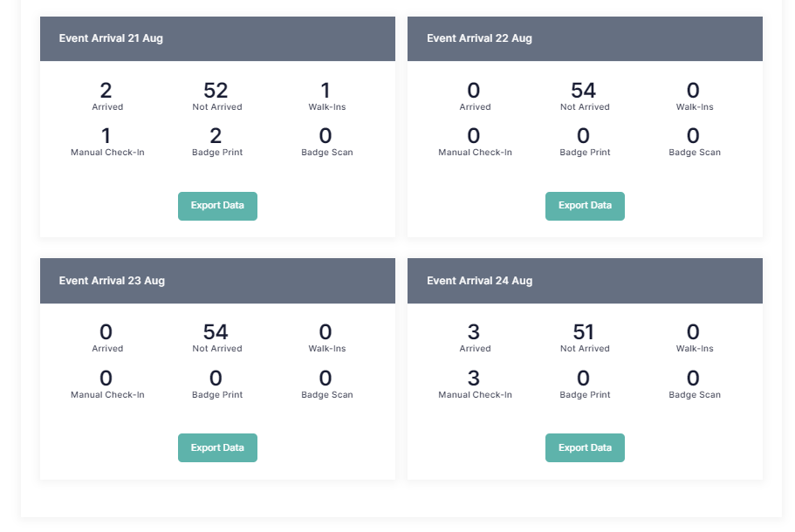Image resolution: width=795 pixels, height=532 pixels.
Task: Open the 51 Not Arrived stat
Action: coord(584,333)
